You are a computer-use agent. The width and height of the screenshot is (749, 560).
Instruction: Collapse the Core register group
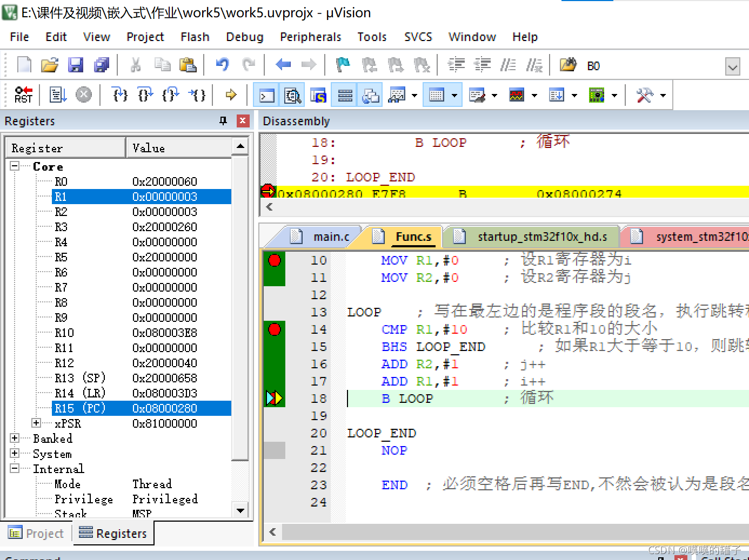pyautogui.click(x=15, y=166)
